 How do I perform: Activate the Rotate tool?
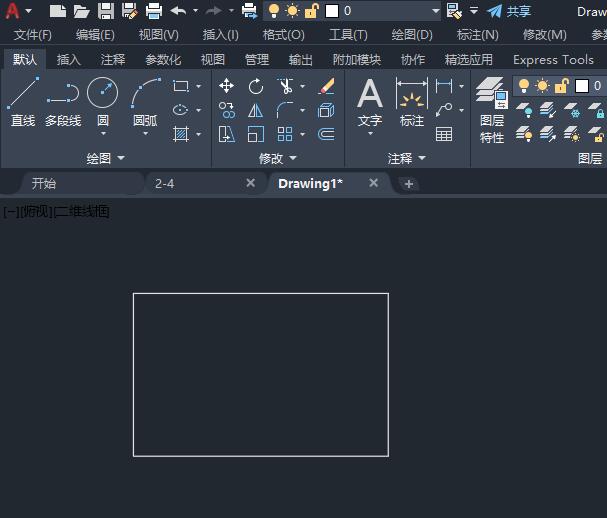tap(255, 86)
